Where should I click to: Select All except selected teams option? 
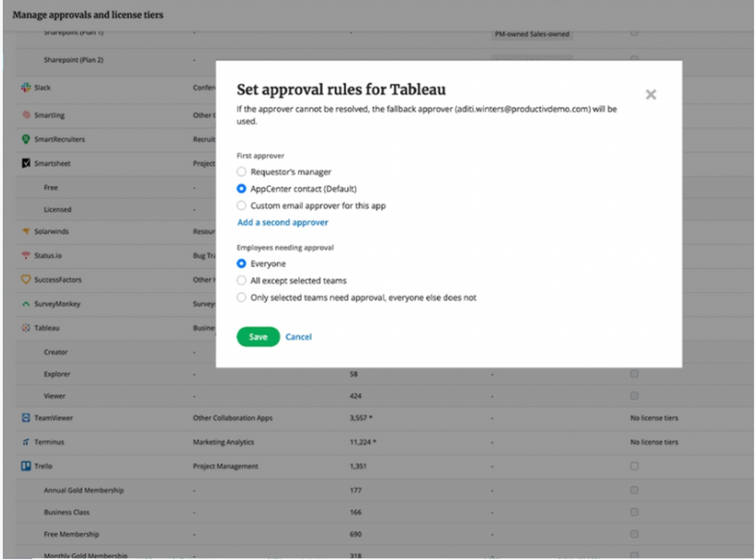[242, 280]
